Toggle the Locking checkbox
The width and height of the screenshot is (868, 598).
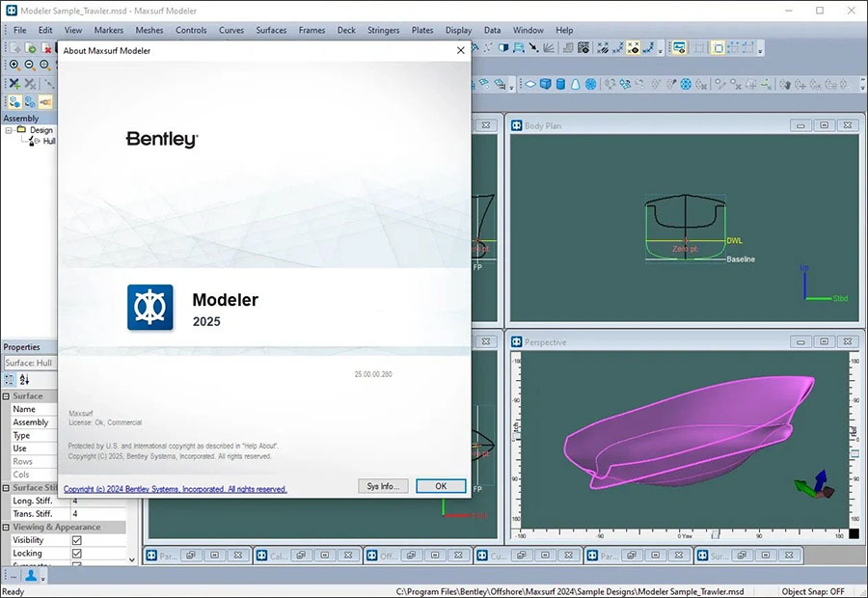77,554
